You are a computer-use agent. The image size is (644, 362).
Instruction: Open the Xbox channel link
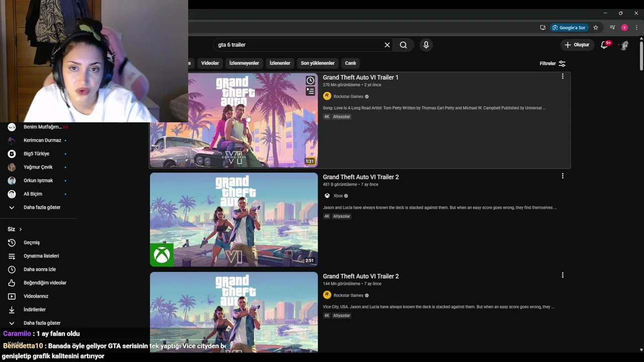pyautogui.click(x=338, y=196)
